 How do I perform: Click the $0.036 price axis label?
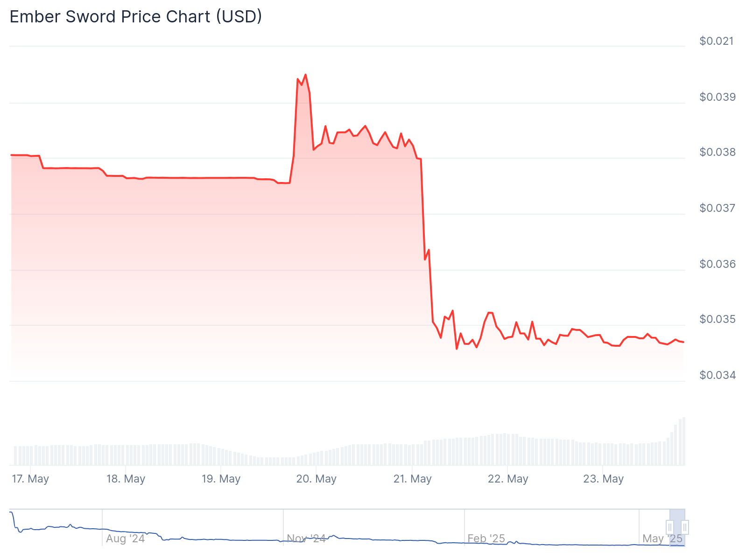[717, 264]
